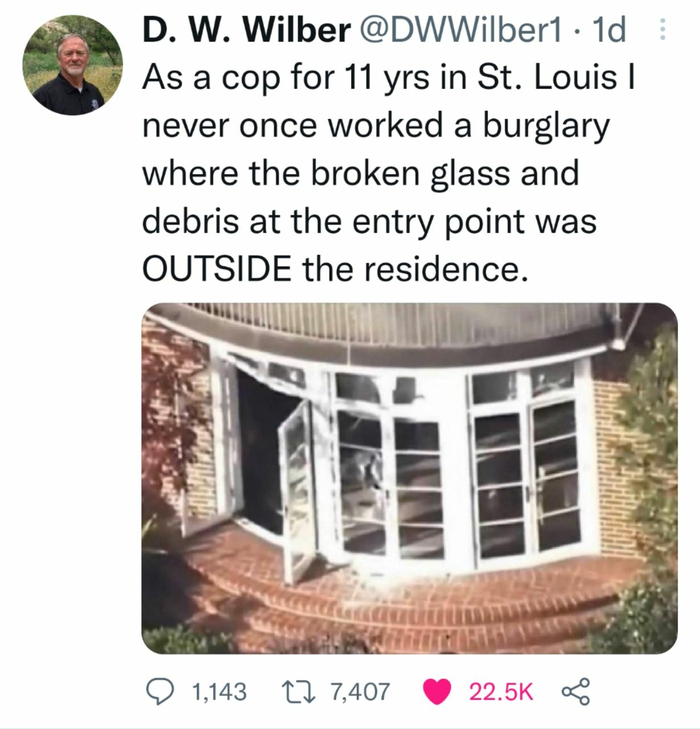View the 7,407 retweets count

pyautogui.click(x=360, y=692)
